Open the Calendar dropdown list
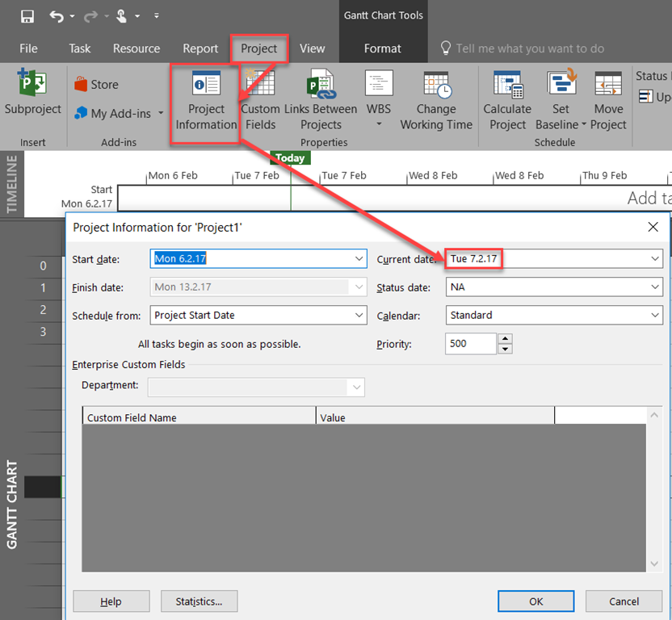Viewport: 672px width, 620px height. click(x=655, y=316)
